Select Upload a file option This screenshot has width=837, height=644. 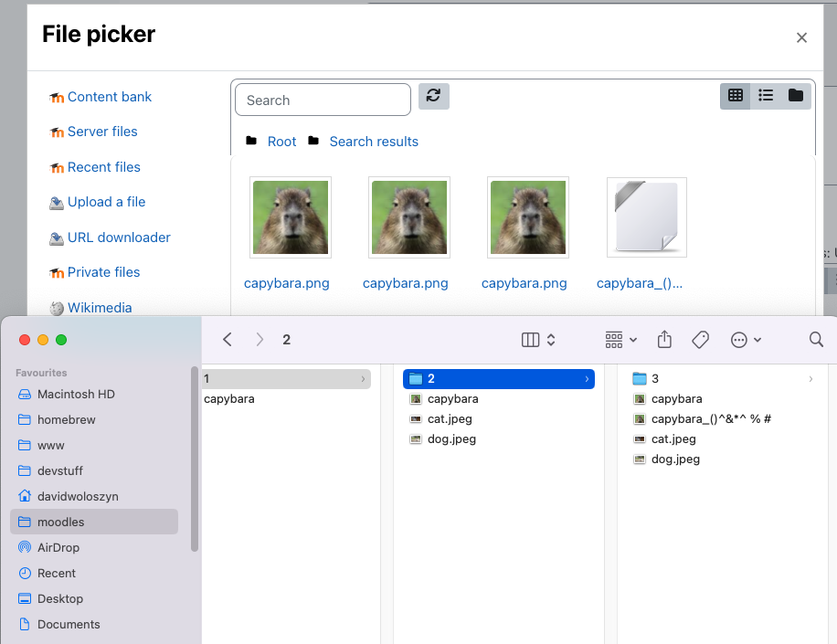[106, 202]
